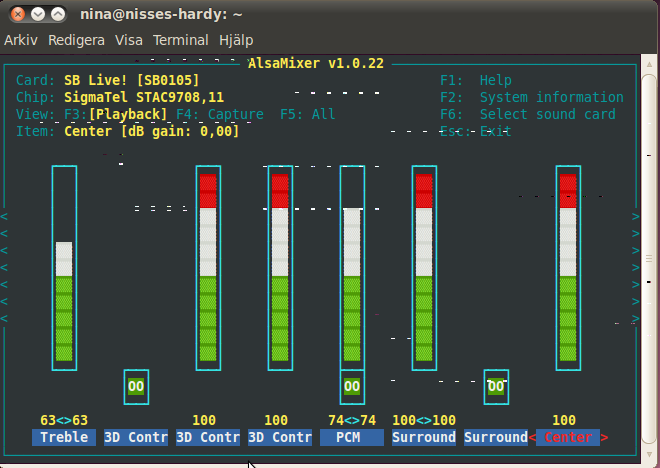Click the 100<>100 Surround value
The width and height of the screenshot is (660, 468).
pyautogui.click(x=424, y=420)
